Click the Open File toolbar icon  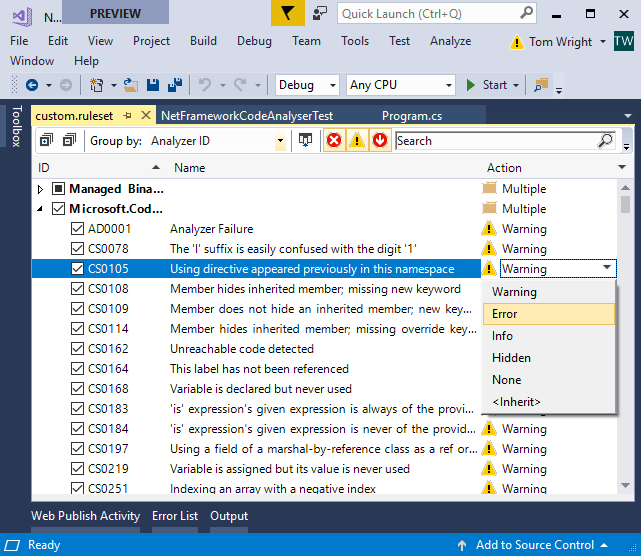[x=131, y=85]
